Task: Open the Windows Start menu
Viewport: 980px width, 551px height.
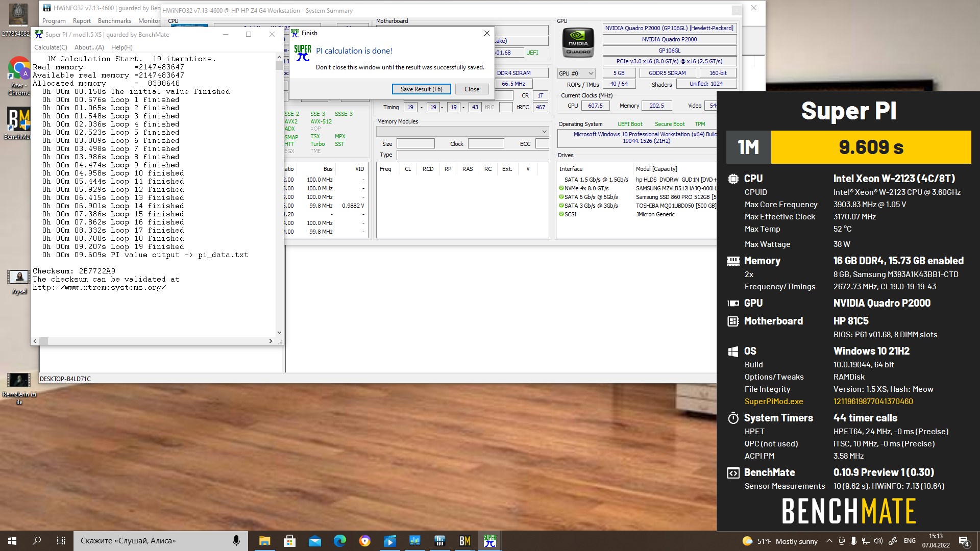Action: (x=12, y=541)
